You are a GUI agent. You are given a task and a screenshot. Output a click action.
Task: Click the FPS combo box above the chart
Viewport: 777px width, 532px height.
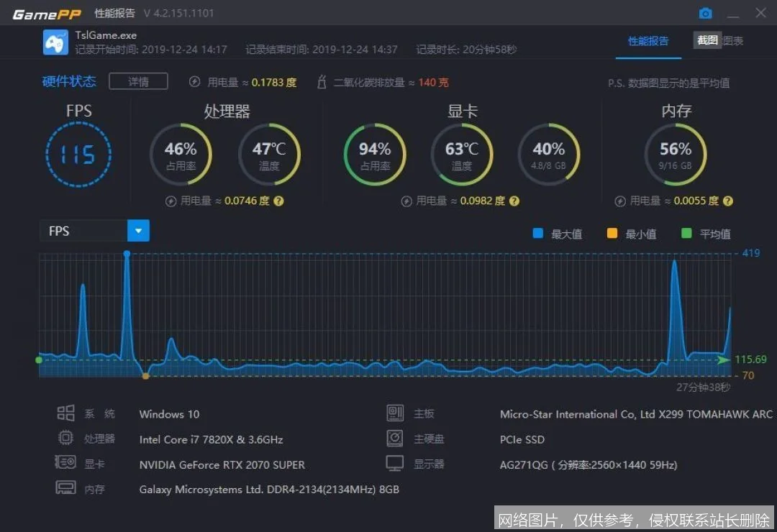[83, 231]
